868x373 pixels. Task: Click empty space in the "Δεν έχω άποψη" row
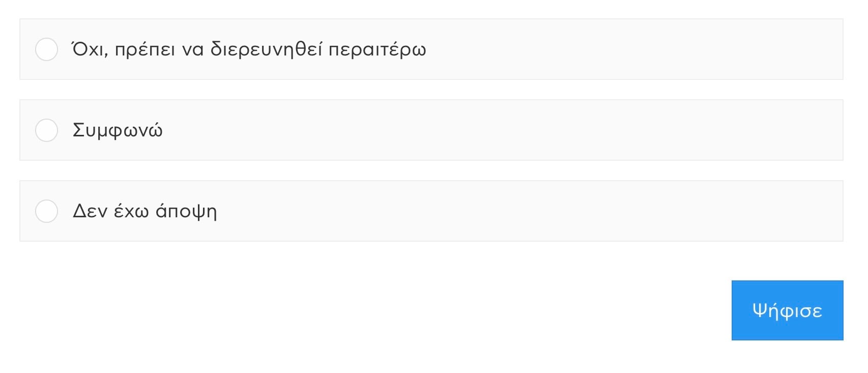[x=509, y=211]
